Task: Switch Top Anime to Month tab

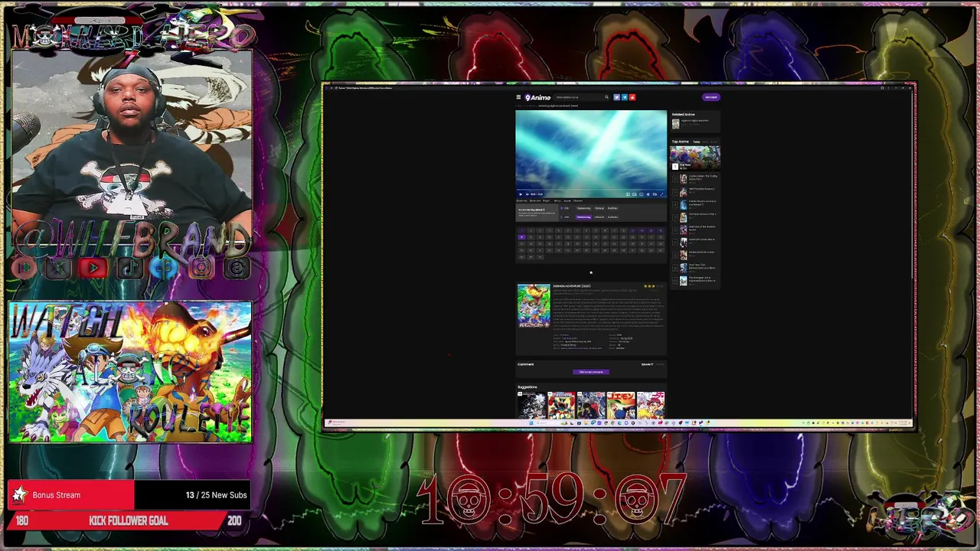Action: (x=714, y=142)
